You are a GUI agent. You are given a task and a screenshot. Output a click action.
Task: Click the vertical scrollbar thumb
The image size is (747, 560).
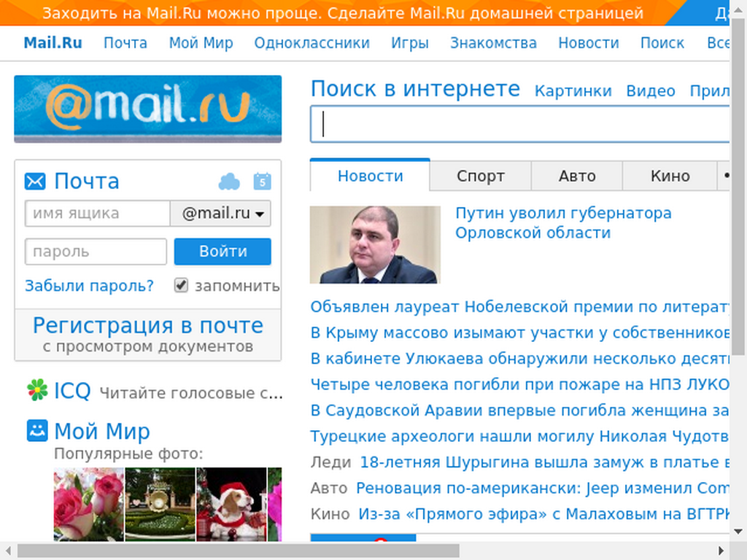tap(738, 187)
